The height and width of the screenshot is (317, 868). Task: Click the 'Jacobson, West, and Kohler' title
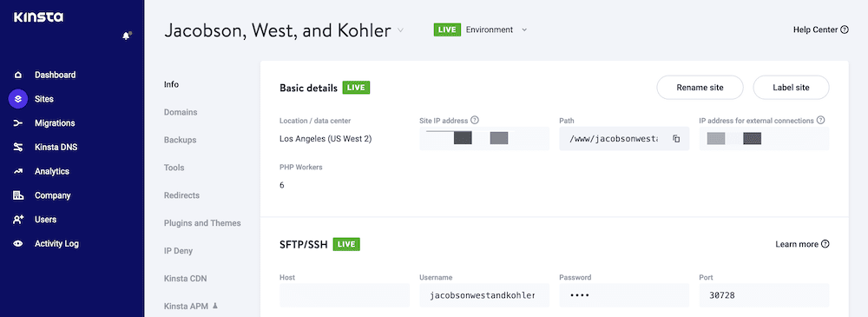coord(278,30)
